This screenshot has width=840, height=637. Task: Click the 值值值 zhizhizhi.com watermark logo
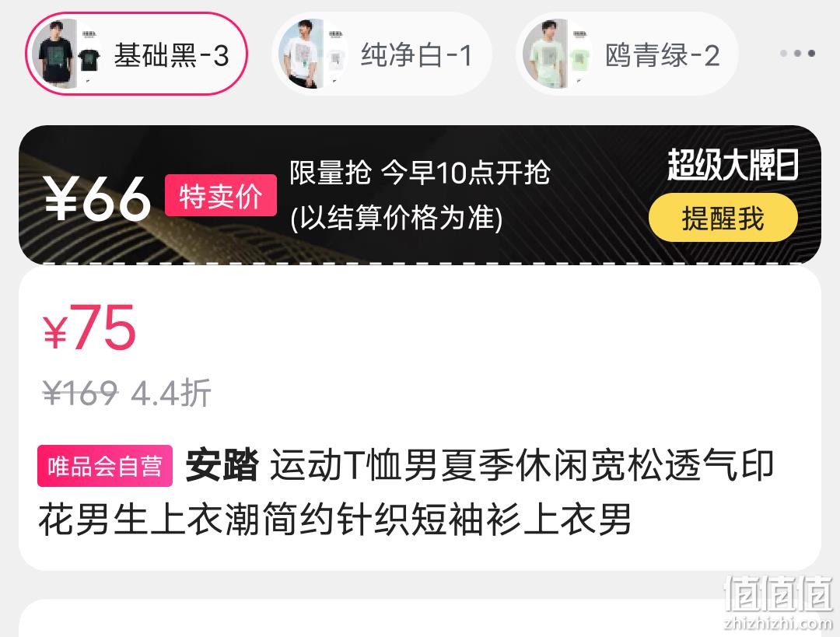(778, 603)
